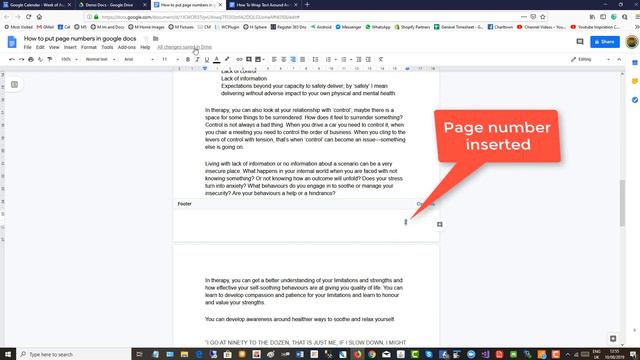
Task: Switch to the Google Calendar browser tab
Action: (37, 5)
